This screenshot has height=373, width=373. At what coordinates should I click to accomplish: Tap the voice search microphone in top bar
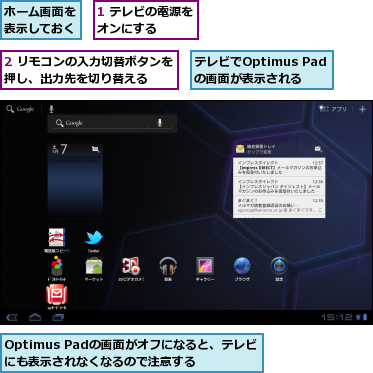(x=51, y=109)
